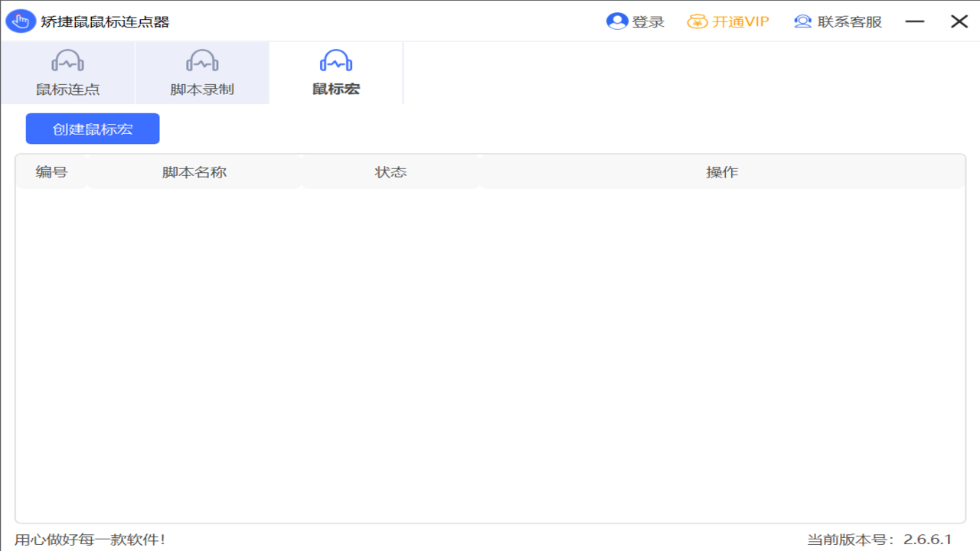Switch to the 鼠标连点 tab
980x551 pixels.
67,88
